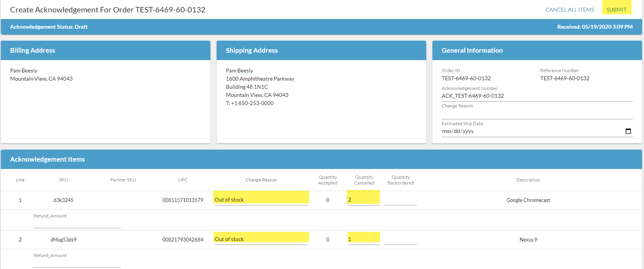
Task: Focus the Estimated Ship Date input
Action: (x=504, y=131)
